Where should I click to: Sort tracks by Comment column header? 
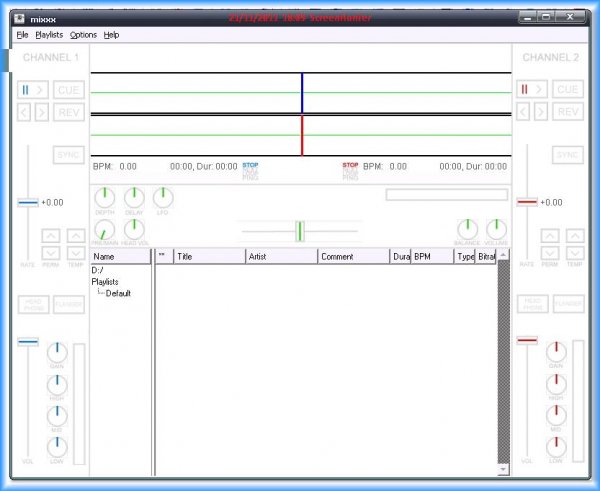(x=354, y=256)
